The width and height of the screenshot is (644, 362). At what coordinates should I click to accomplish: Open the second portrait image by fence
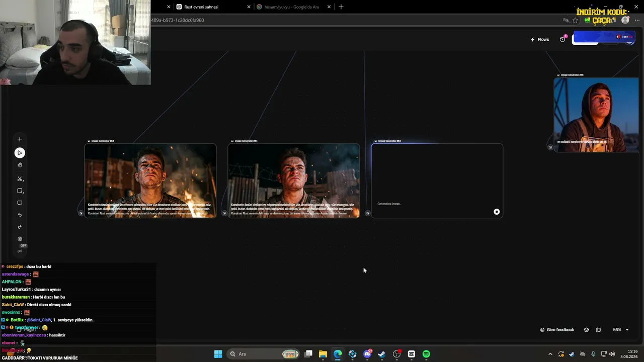(294, 180)
